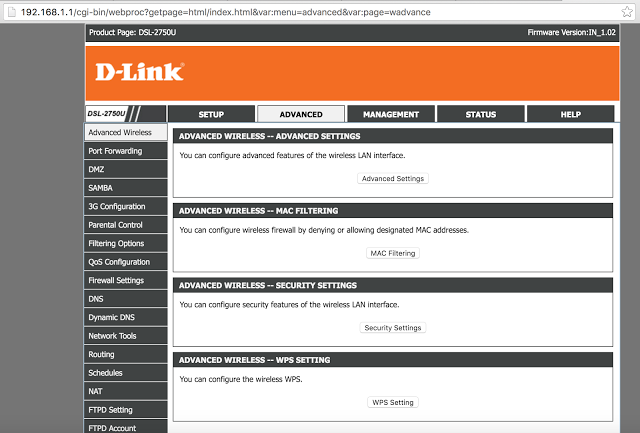The width and height of the screenshot is (640, 433).
Task: Open the Security Settings button
Action: pyautogui.click(x=393, y=328)
